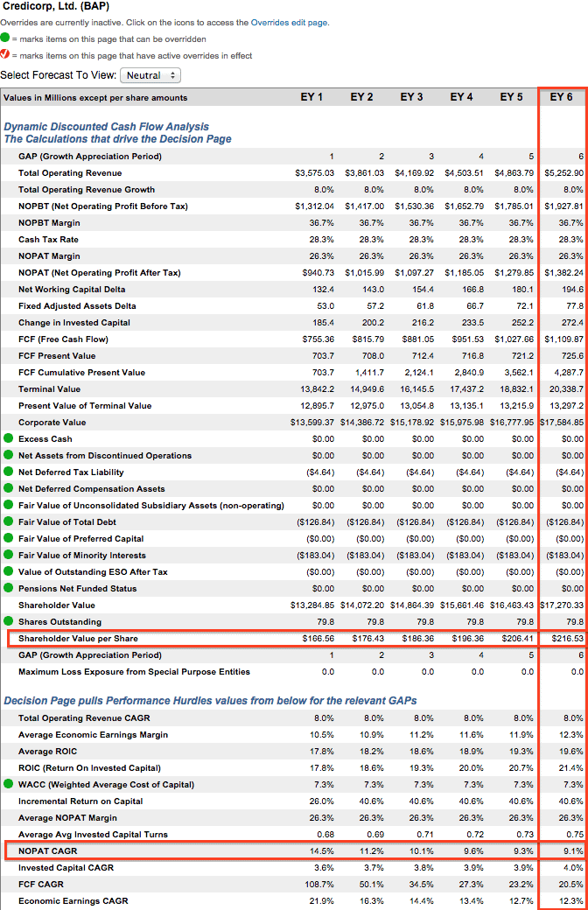Viewport: 588px width, 910px height.
Task: Click the Average Avg Invested Capital Turns label
Action: 93,835
